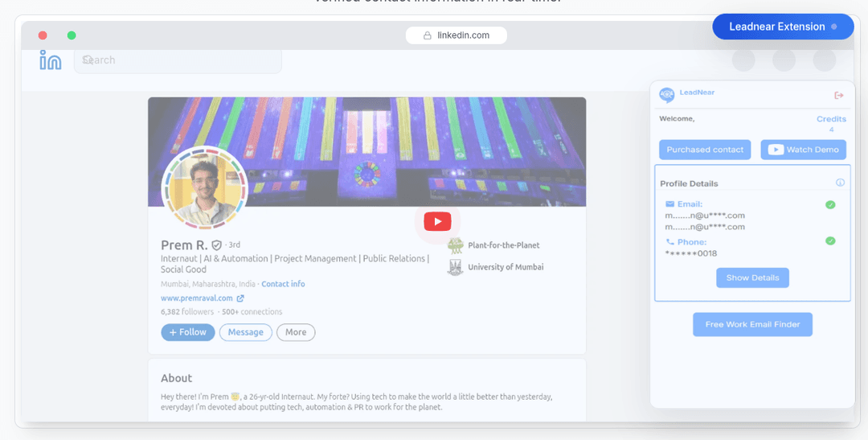The image size is (868, 440).
Task: Open Prem R. profile photo
Action: (x=204, y=188)
